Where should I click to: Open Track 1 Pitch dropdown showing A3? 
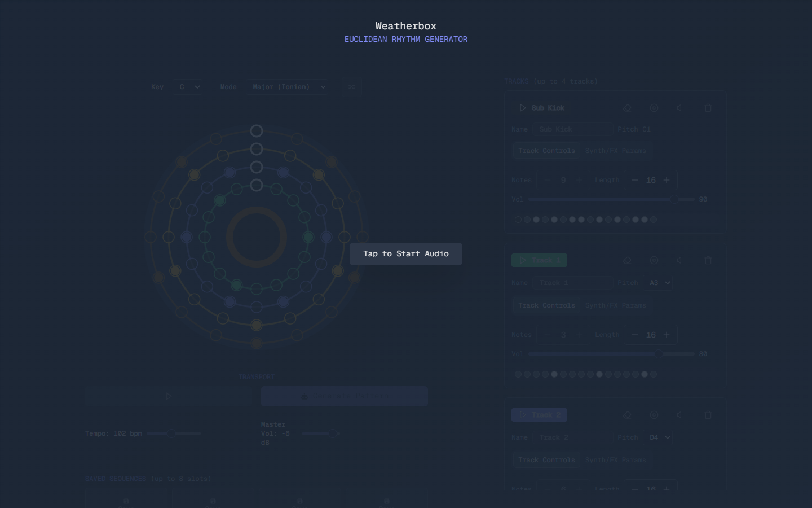pyautogui.click(x=658, y=283)
